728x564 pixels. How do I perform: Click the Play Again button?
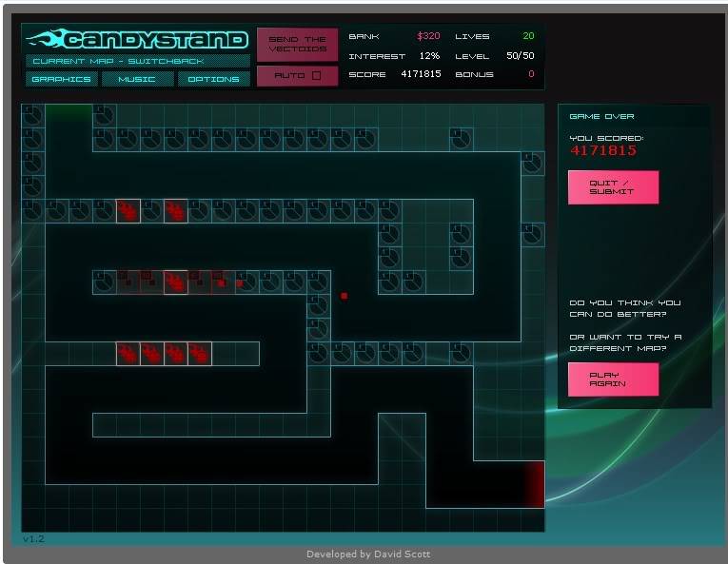click(x=613, y=379)
